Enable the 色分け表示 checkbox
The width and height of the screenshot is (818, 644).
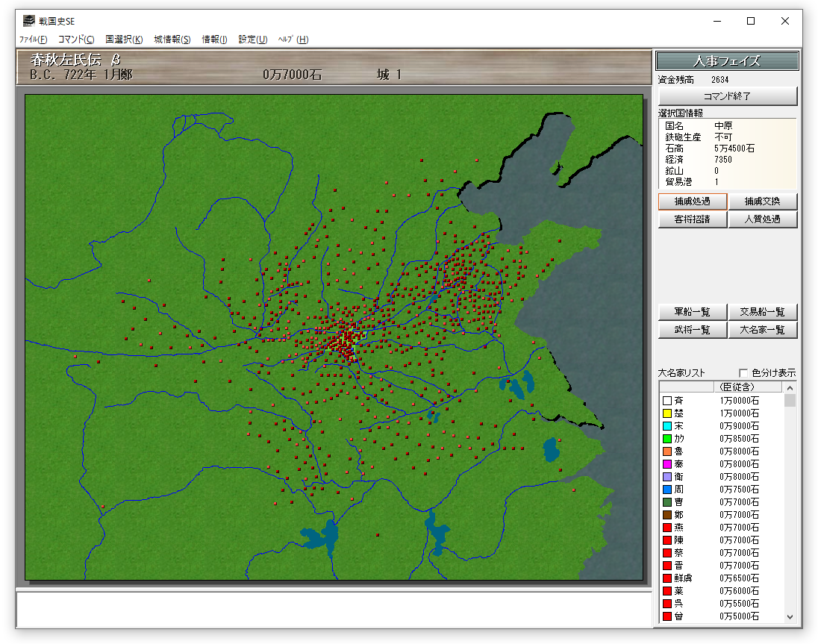pos(743,373)
